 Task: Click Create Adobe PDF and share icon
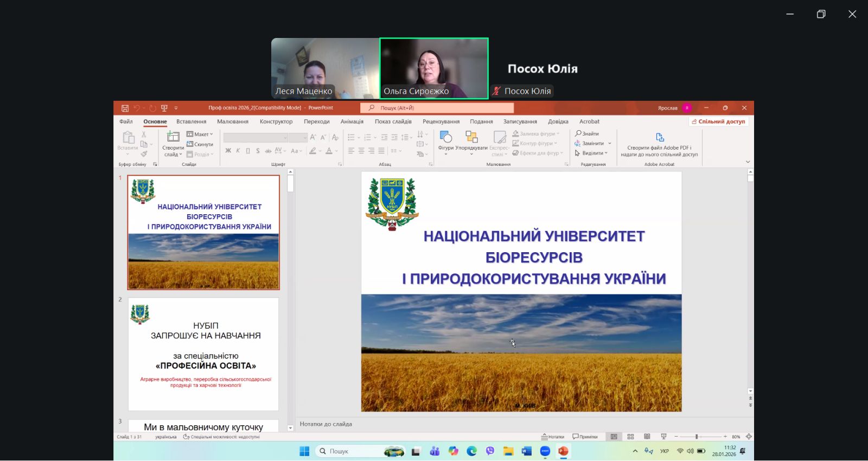pos(660,138)
